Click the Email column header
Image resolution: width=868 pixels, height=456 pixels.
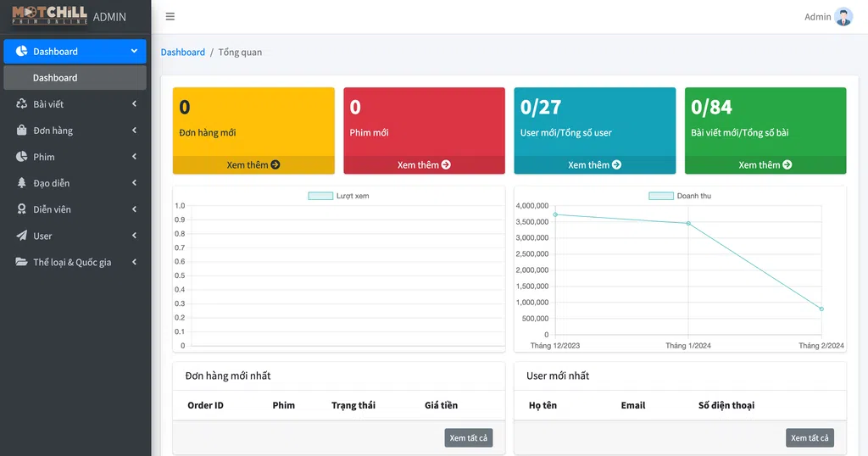632,405
